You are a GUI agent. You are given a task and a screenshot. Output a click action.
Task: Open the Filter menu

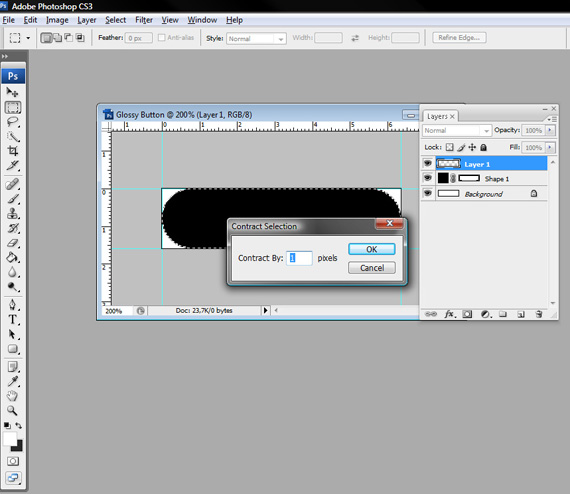click(144, 20)
